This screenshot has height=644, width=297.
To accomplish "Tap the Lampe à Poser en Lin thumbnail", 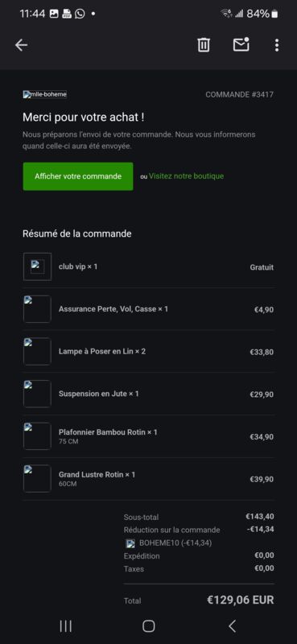I will click(x=37, y=351).
